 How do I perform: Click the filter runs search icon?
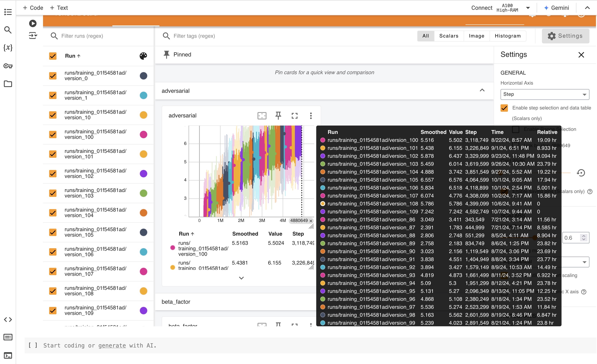tap(54, 36)
